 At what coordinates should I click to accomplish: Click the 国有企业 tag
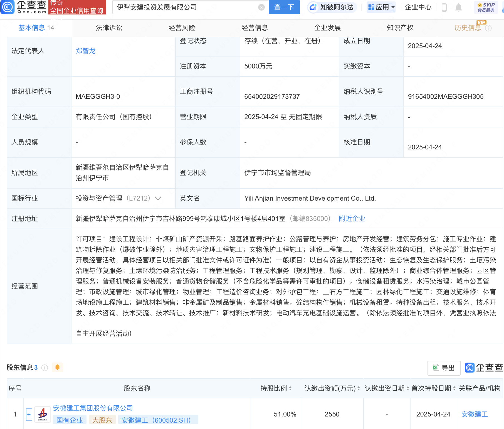coord(70,420)
